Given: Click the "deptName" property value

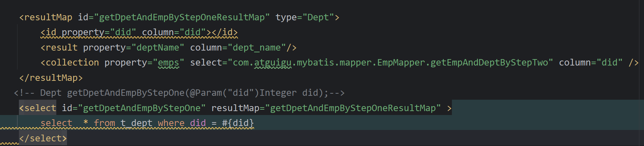Looking at the screenshot, I should 158,48.
